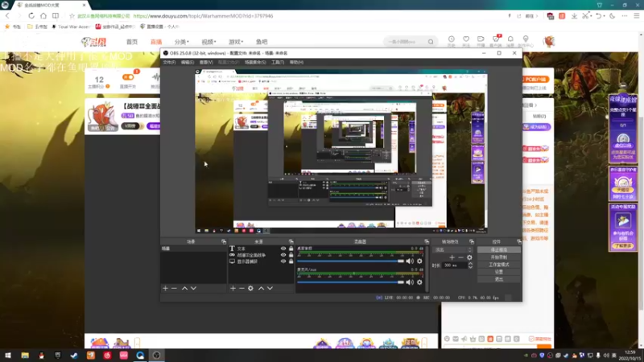The height and width of the screenshot is (362, 644).
Task: Toggle lock on the Warhammer game source
Action: pos(291,255)
